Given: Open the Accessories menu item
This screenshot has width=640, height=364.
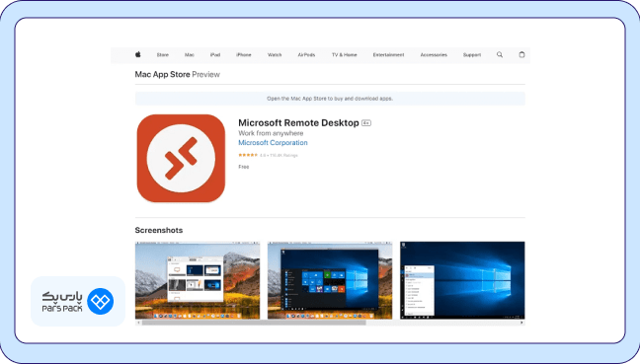Looking at the screenshot, I should click(x=434, y=54).
